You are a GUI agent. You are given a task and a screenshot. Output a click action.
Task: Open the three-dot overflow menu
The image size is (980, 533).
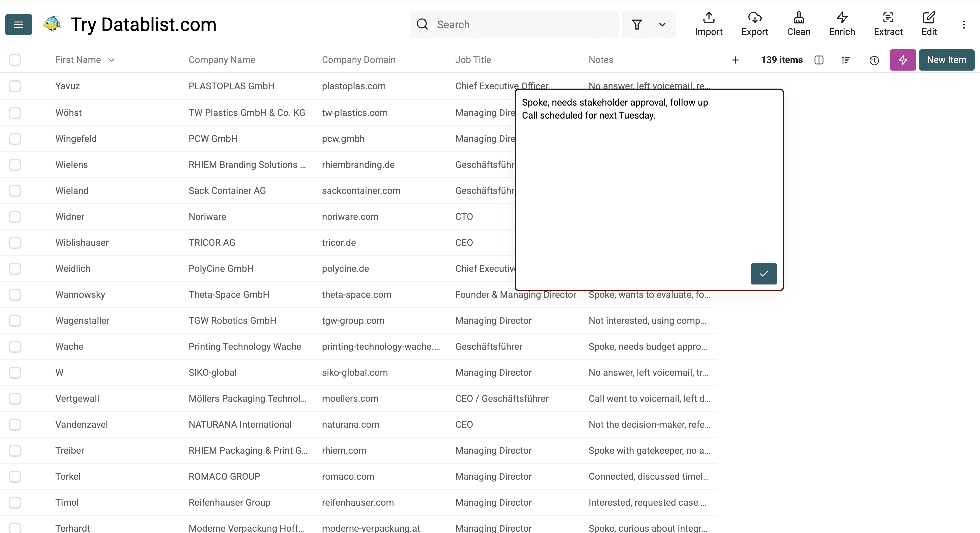[964, 24]
